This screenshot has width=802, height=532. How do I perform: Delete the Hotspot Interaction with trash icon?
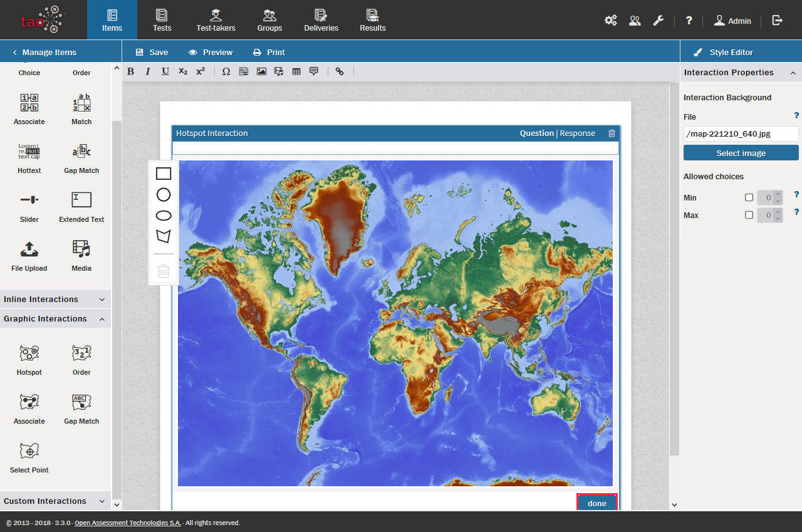click(x=612, y=133)
